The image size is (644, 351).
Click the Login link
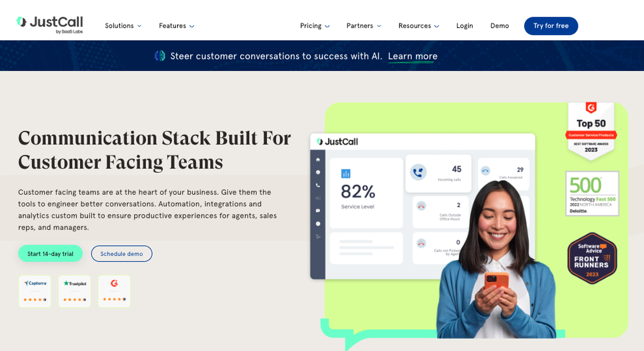pos(465,26)
